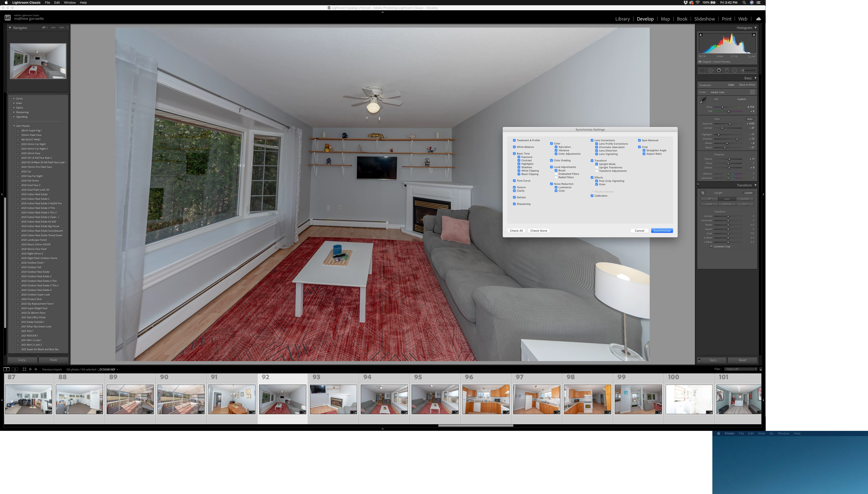Pick the White Balance eyedropper tool
This screenshot has height=494, width=868.
(x=703, y=100)
